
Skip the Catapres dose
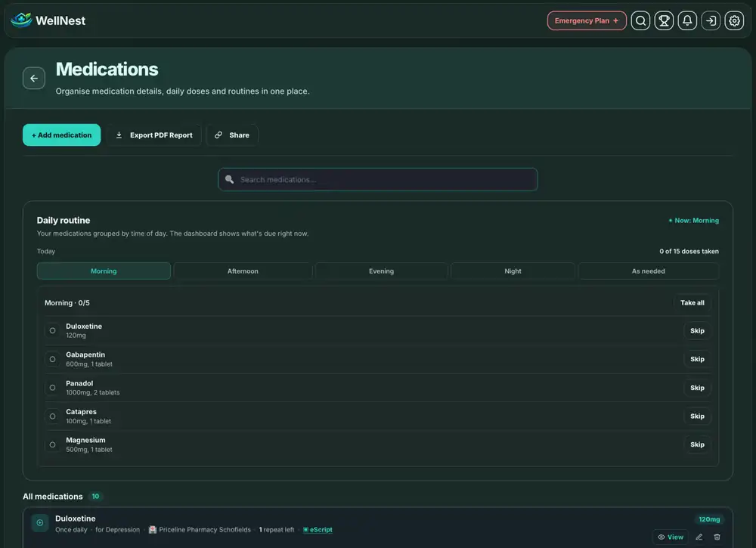(697, 416)
